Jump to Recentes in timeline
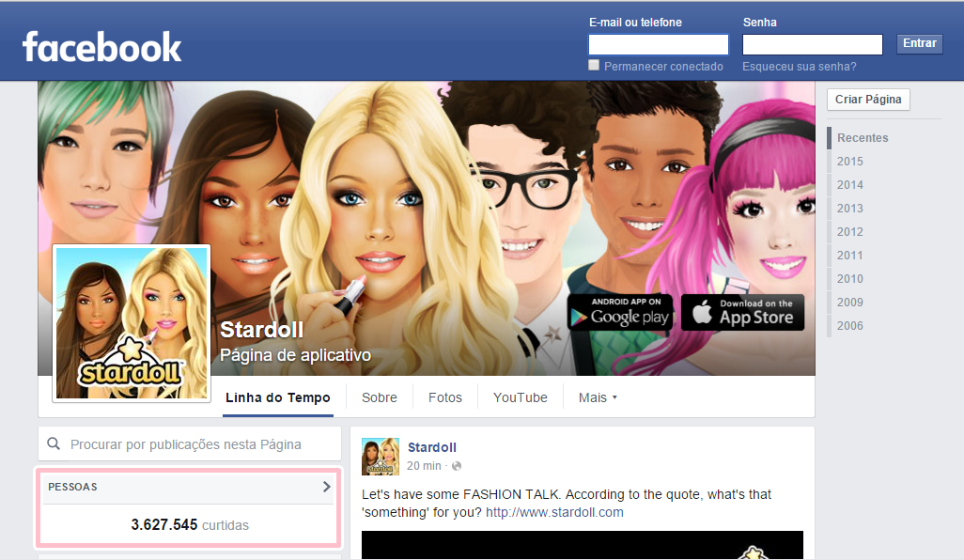Image resolution: width=964 pixels, height=560 pixels. (x=863, y=138)
